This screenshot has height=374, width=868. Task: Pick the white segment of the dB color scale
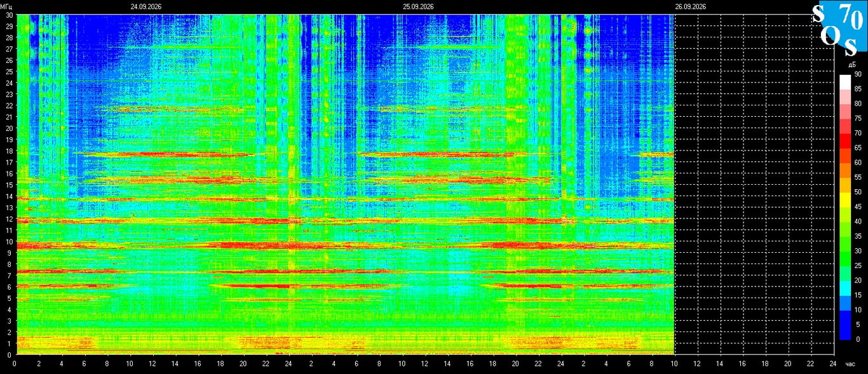845,82
